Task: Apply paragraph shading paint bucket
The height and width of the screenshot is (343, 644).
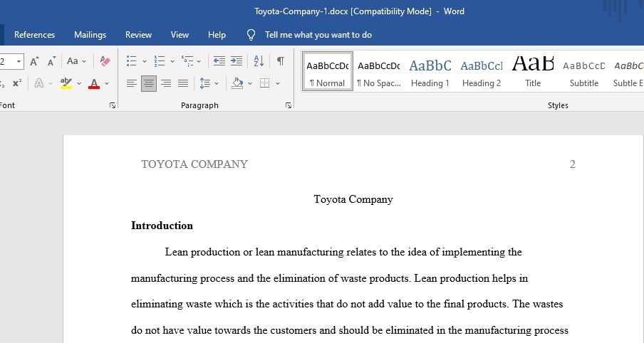Action: click(x=237, y=83)
